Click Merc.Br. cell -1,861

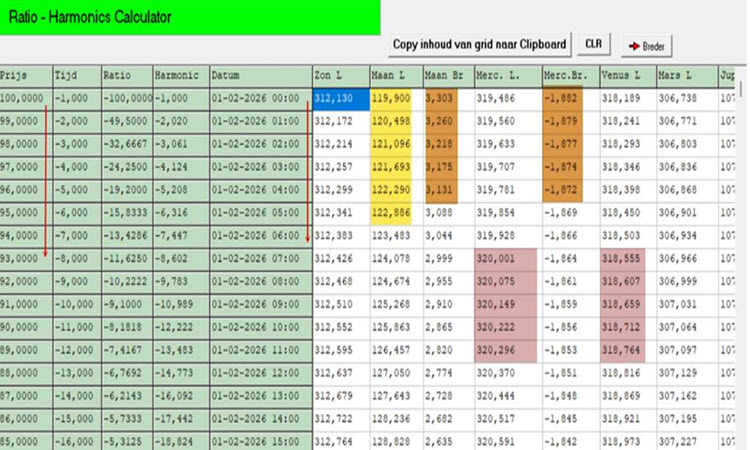571,282
